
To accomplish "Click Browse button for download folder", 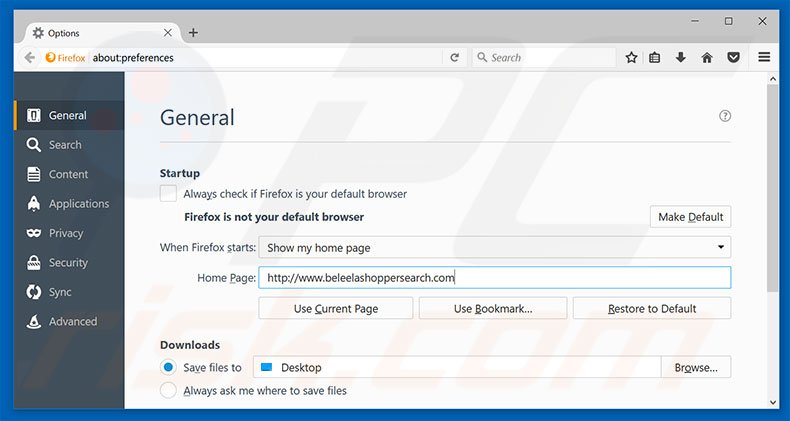I will pyautogui.click(x=696, y=368).
